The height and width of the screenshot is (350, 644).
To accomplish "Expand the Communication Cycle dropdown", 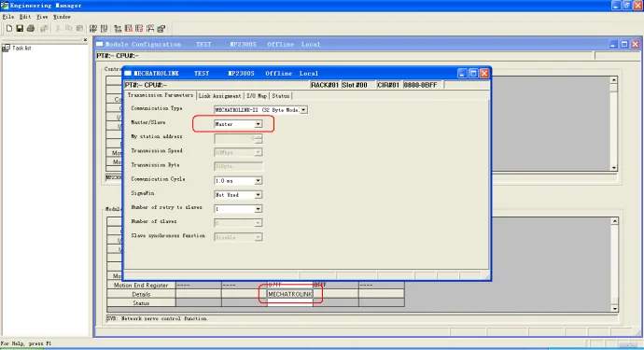I will point(258,181).
